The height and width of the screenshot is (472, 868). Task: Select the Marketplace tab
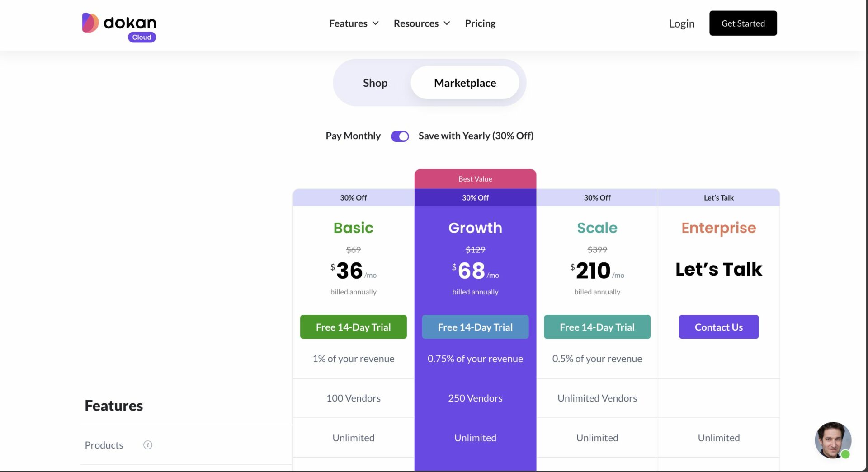click(465, 83)
